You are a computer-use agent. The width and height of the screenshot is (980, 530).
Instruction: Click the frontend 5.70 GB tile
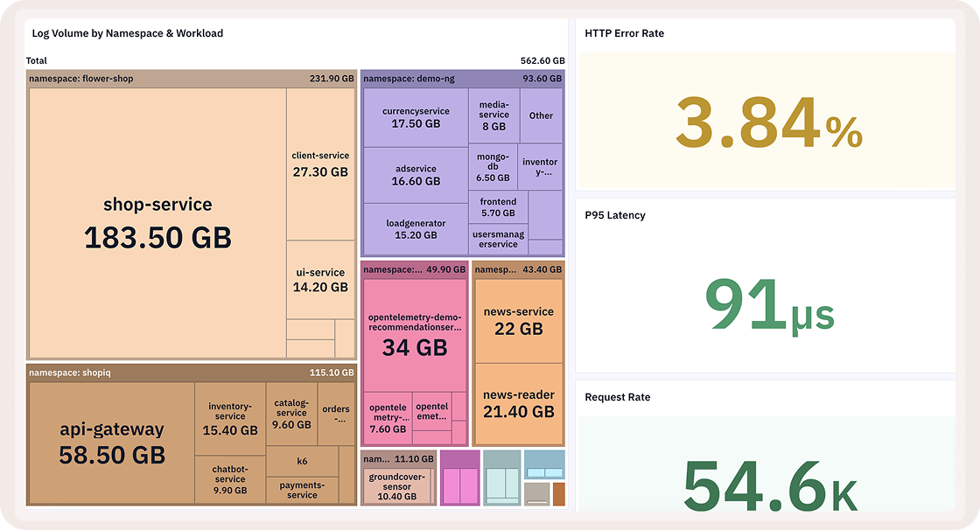coord(498,207)
